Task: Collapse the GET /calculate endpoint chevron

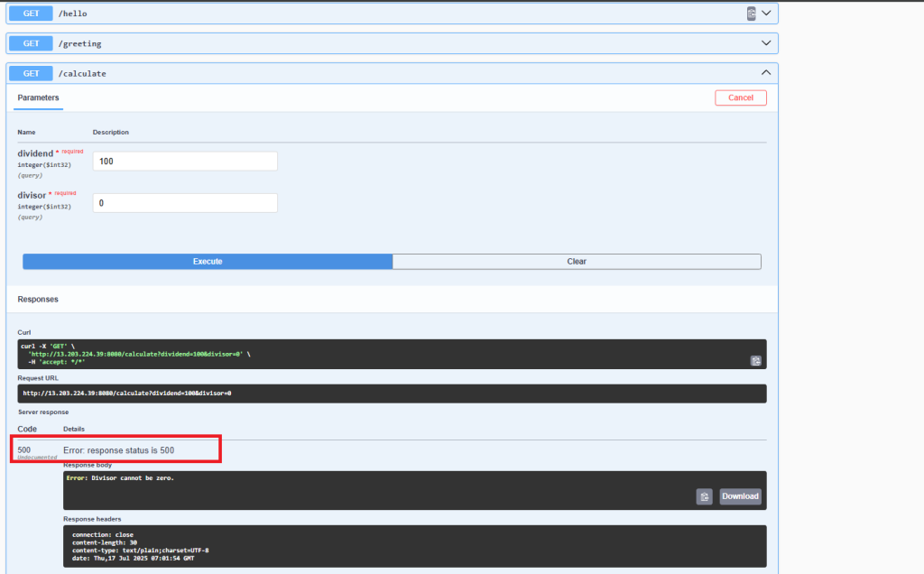Action: [766, 72]
